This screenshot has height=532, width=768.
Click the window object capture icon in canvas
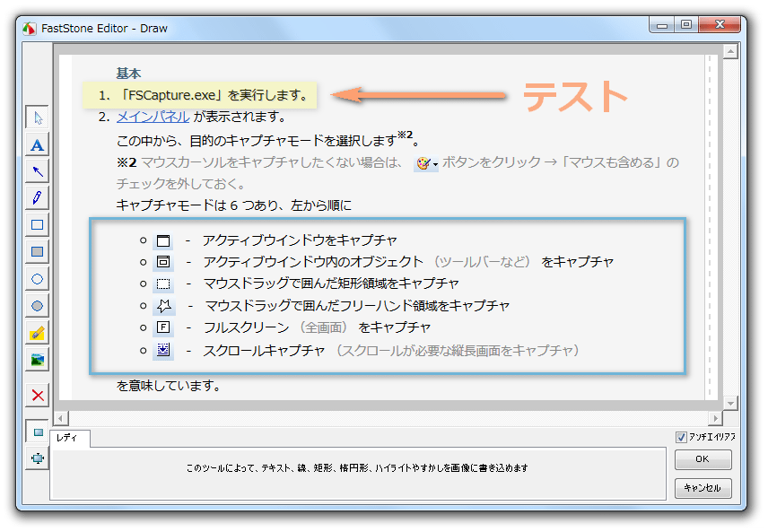click(163, 262)
